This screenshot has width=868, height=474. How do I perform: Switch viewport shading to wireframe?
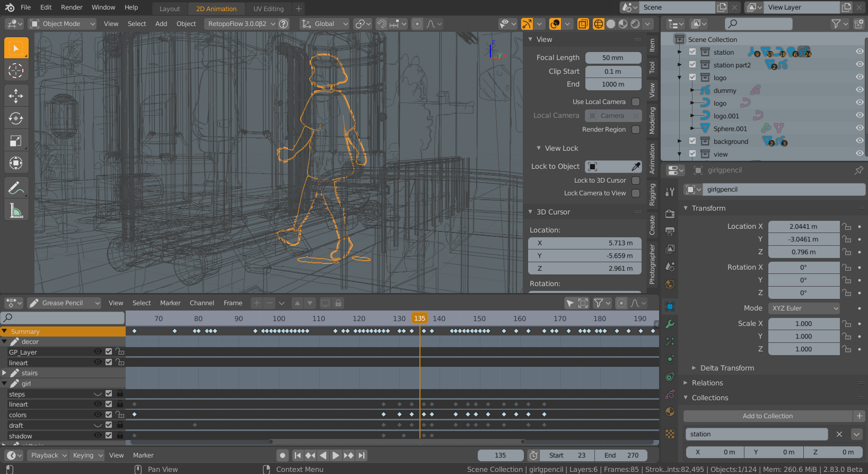(598, 24)
